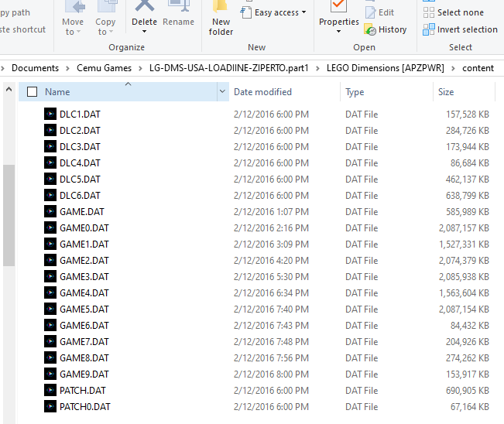Click the DLC3.DAT file icon
Viewport: 504px width, 424px height.
coord(50,146)
